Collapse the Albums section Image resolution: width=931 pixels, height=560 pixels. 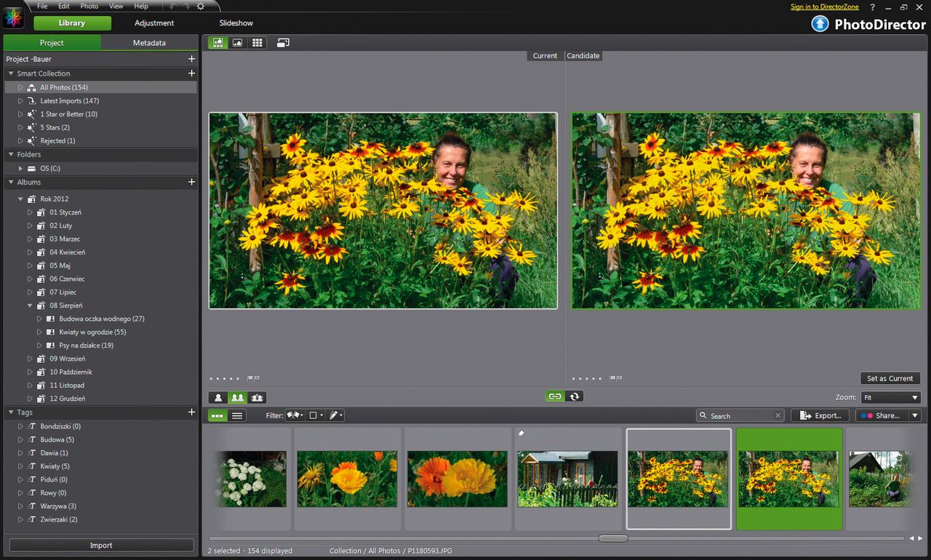click(x=11, y=182)
